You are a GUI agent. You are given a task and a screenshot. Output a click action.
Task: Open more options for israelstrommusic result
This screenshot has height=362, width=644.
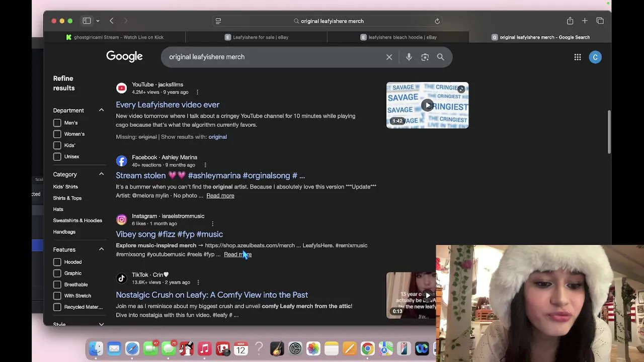[212, 224]
